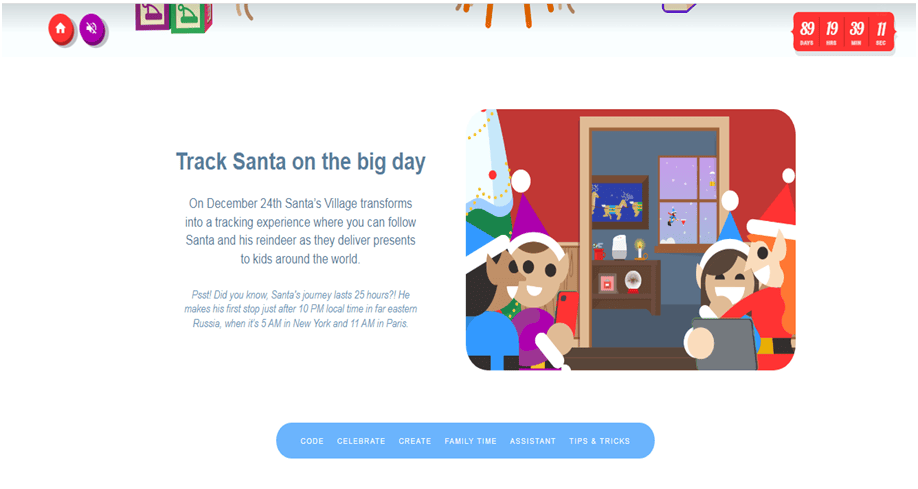Toggle the purple mute sound button
Image resolution: width=918 pixels, height=489 pixels.
point(91,28)
